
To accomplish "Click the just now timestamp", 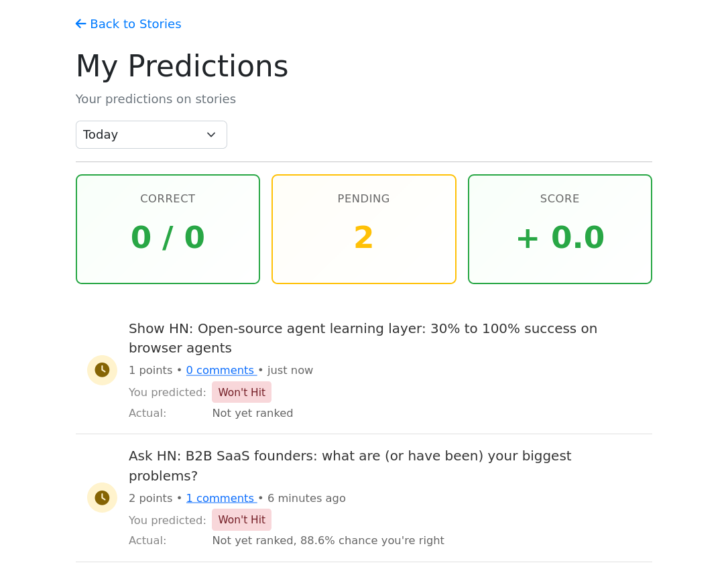I will coord(290,370).
